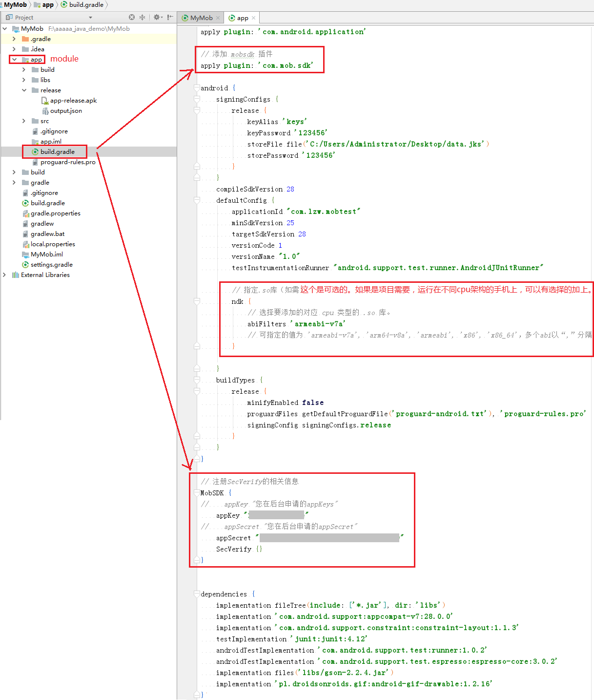
Task: Click the app-release.apk file icon
Action: (45, 101)
